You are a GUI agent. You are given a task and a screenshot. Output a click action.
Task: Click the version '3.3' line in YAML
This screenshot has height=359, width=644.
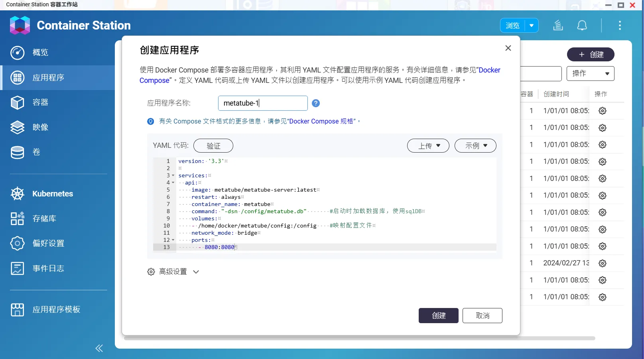point(203,161)
